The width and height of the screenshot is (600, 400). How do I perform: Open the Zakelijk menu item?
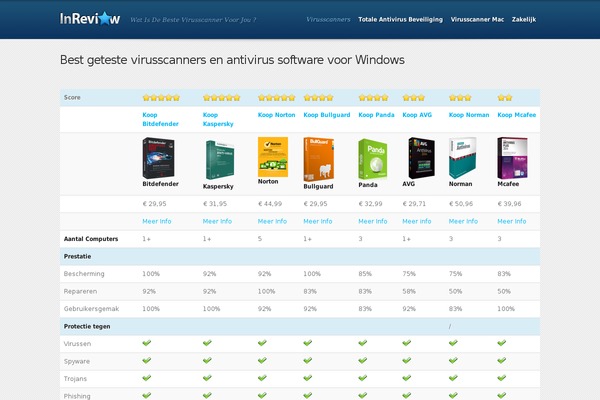pyautogui.click(x=524, y=20)
